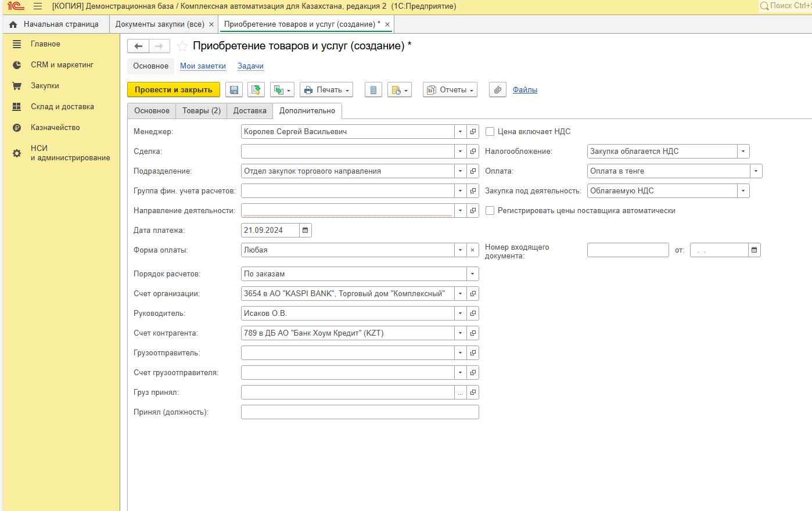Expand the settlement order dropdown
The width and height of the screenshot is (812, 511).
coord(473,274)
